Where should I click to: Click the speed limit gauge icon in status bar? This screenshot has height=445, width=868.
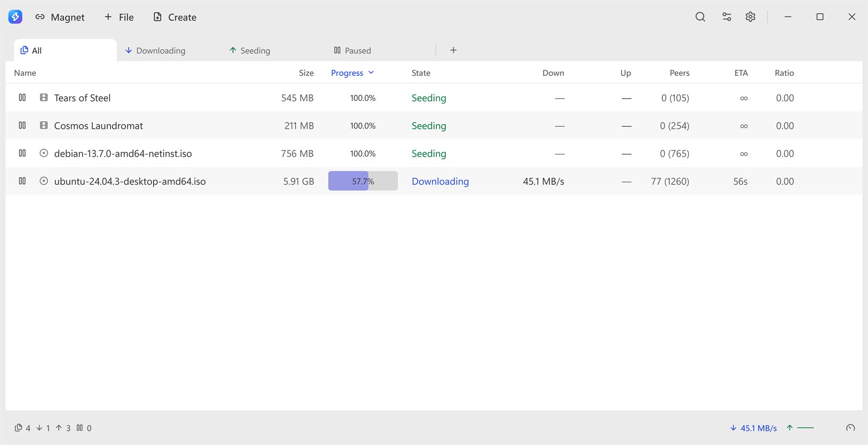point(851,428)
